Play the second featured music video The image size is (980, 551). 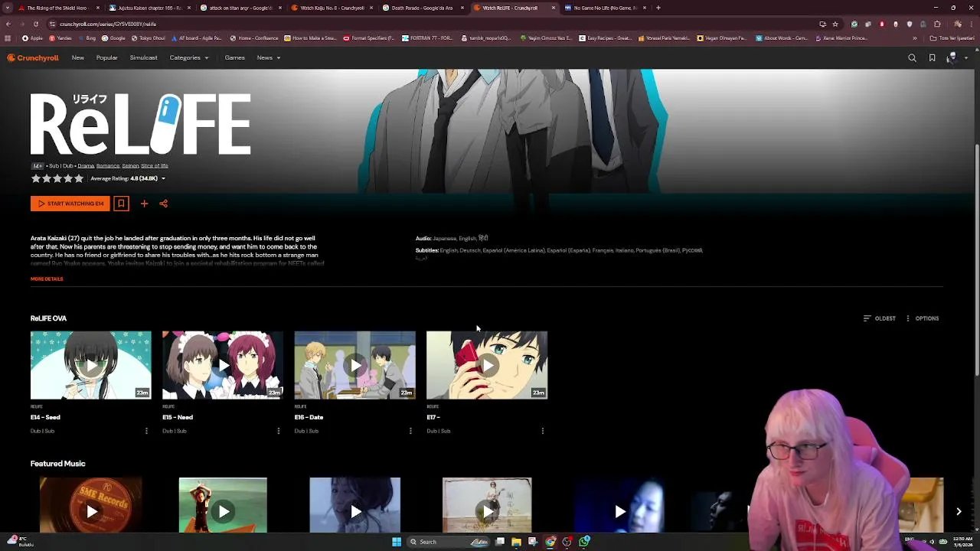click(x=223, y=505)
